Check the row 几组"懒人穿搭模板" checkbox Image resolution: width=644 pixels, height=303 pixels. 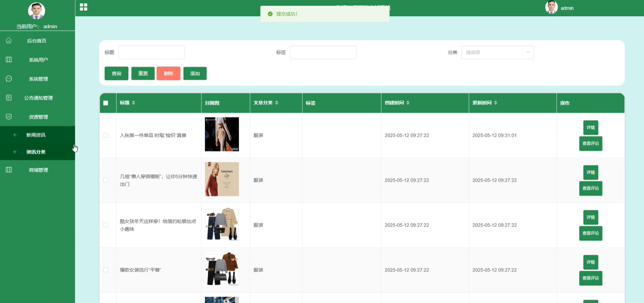tap(106, 180)
